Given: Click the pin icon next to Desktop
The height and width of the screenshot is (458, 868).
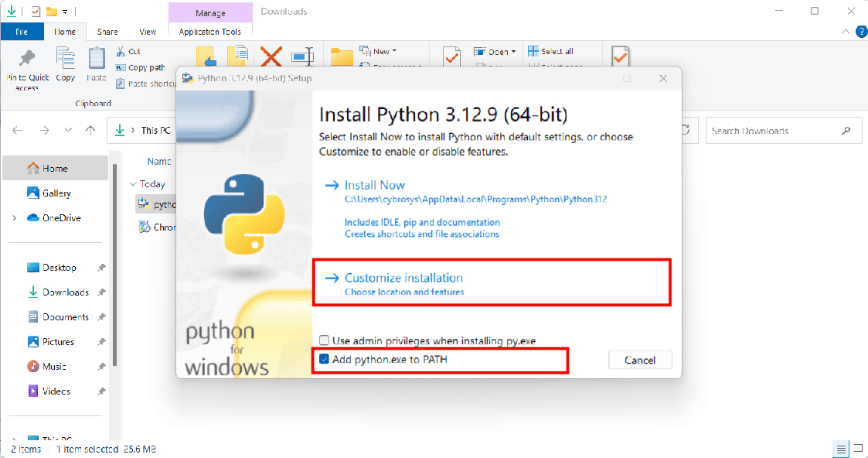Looking at the screenshot, I should point(101,268).
